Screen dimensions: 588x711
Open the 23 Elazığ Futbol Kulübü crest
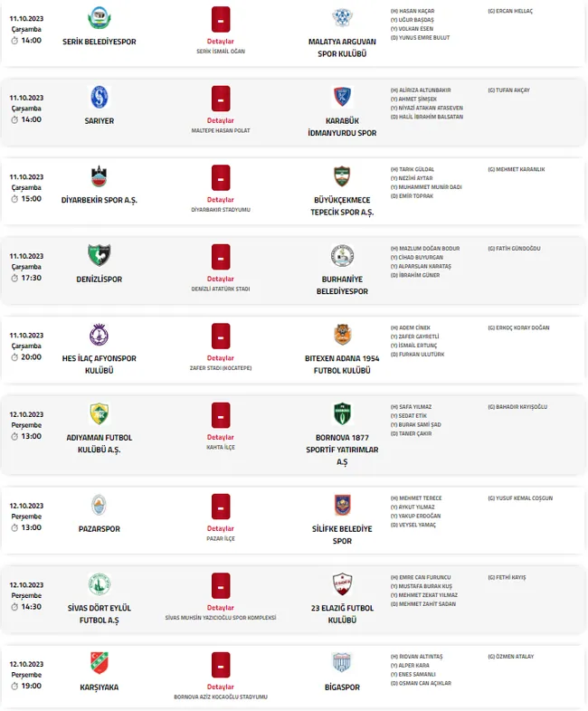coord(342,584)
